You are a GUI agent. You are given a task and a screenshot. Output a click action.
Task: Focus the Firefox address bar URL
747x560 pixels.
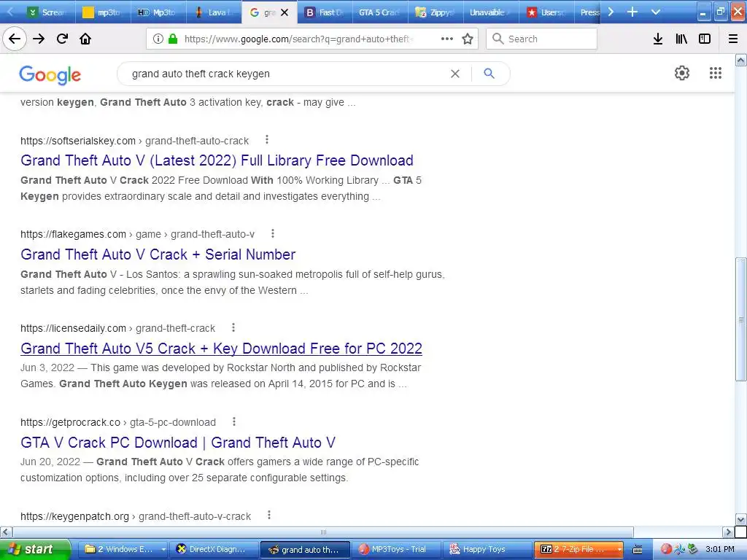point(298,39)
